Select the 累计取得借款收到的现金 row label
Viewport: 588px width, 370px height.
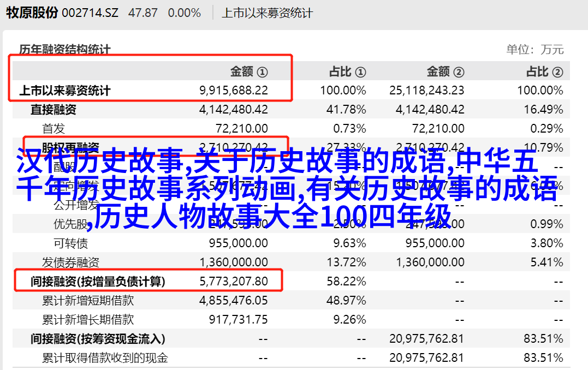[x=105, y=358]
